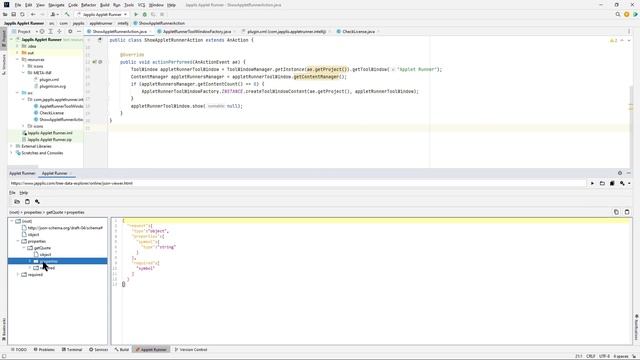Open the Project view dropdown

click(24, 31)
